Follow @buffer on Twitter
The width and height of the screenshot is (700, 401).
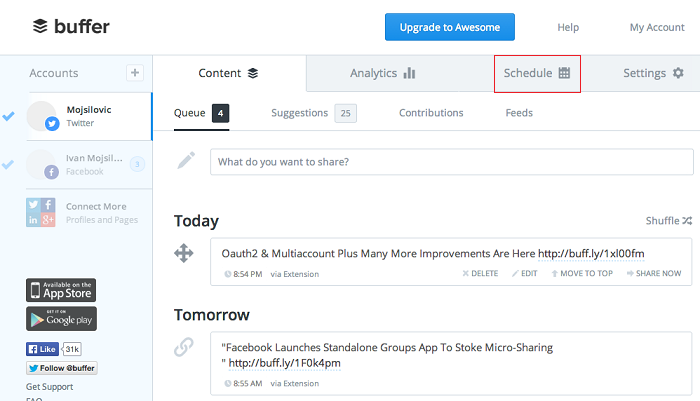click(x=61, y=368)
